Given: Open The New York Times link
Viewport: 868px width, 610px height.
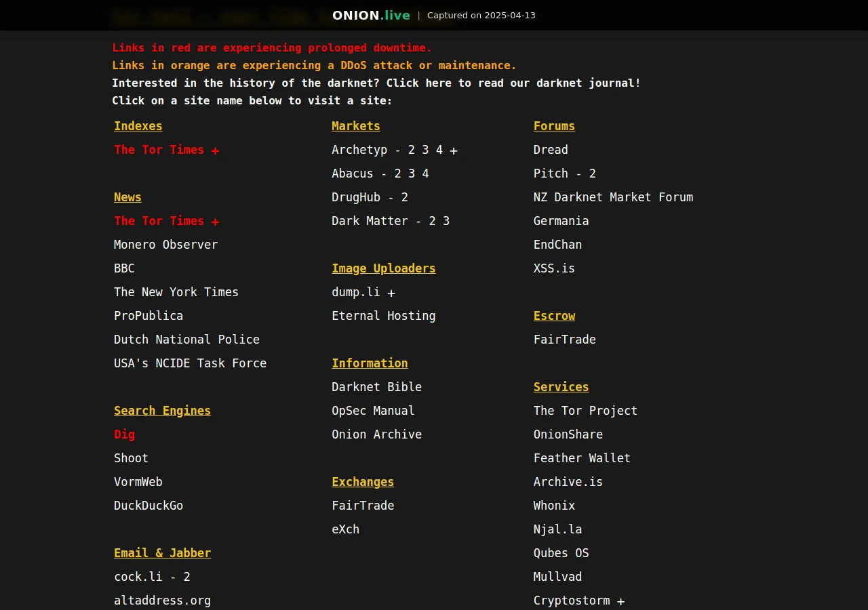Looking at the screenshot, I should (x=176, y=292).
